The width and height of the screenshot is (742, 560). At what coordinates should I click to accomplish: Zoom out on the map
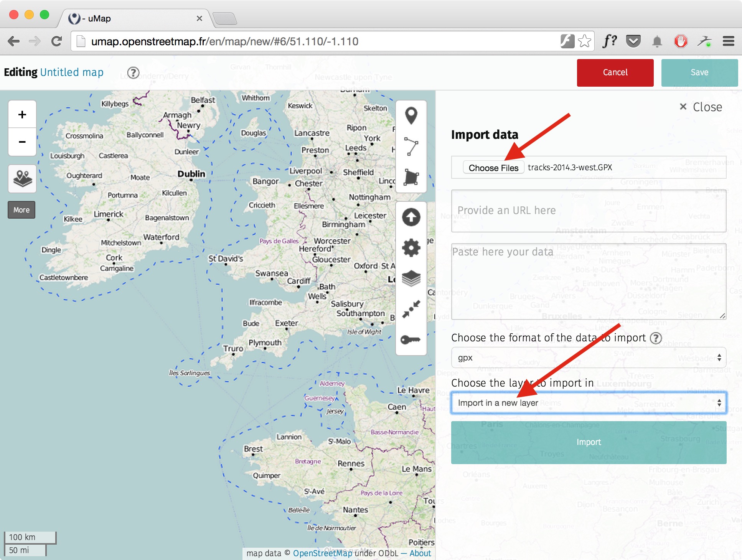[22, 142]
